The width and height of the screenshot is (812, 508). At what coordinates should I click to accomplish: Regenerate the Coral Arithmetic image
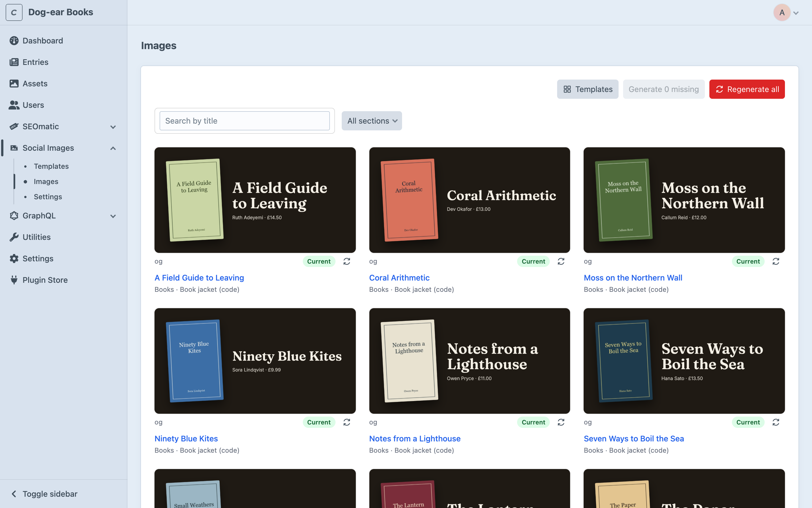561,261
